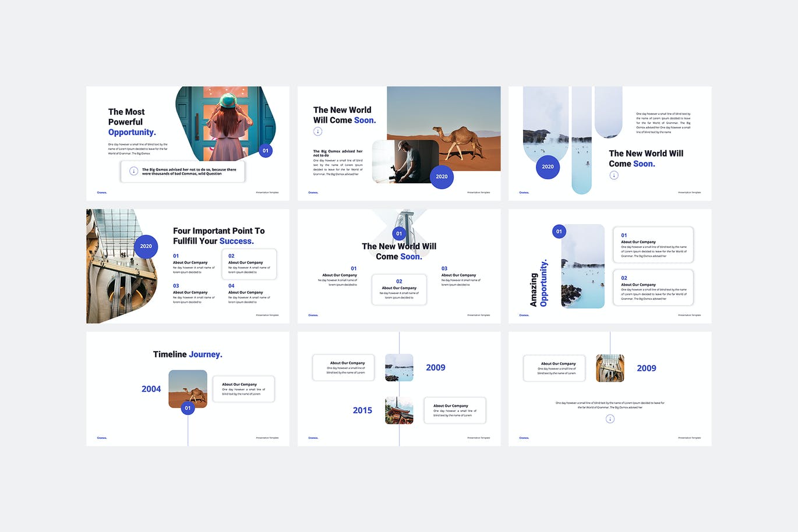Click the 01 badge on the Timeline Journey camel image

click(188, 408)
